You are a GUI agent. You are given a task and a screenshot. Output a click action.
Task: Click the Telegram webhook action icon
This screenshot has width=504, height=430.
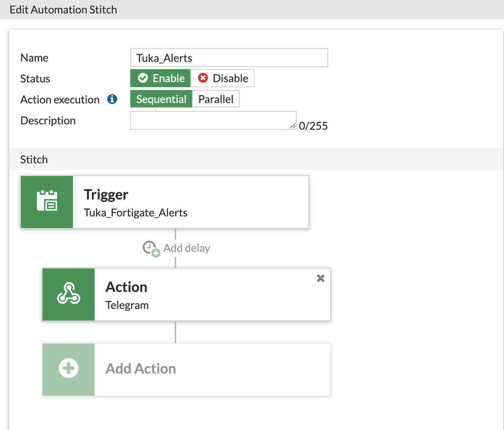coord(69,294)
